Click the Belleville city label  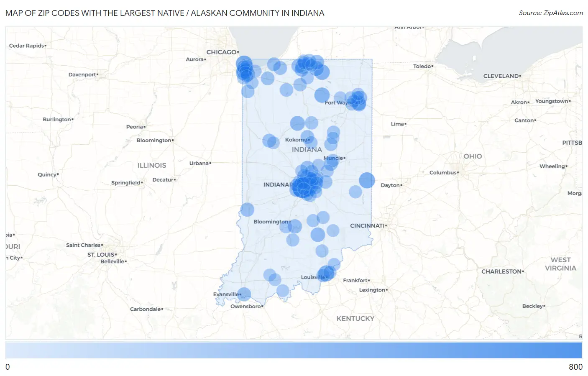[x=112, y=261]
